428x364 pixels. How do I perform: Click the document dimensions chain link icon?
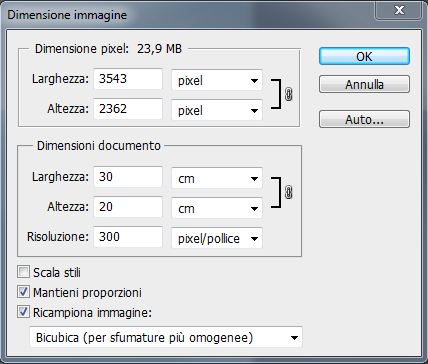coord(289,192)
